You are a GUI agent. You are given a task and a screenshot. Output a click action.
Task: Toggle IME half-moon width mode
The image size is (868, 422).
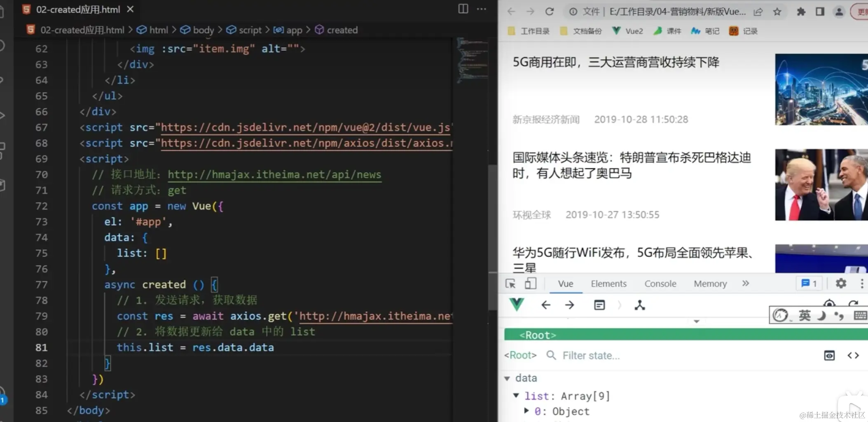(x=822, y=316)
